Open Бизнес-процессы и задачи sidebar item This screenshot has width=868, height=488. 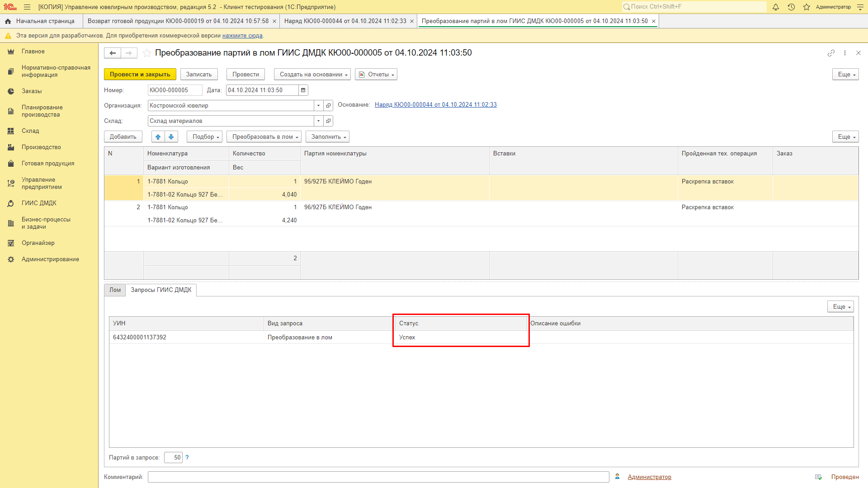46,223
